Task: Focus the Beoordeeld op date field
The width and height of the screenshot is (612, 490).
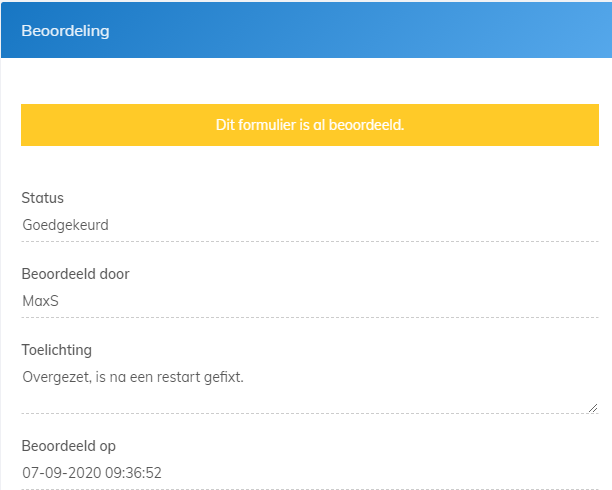Action: pos(309,472)
